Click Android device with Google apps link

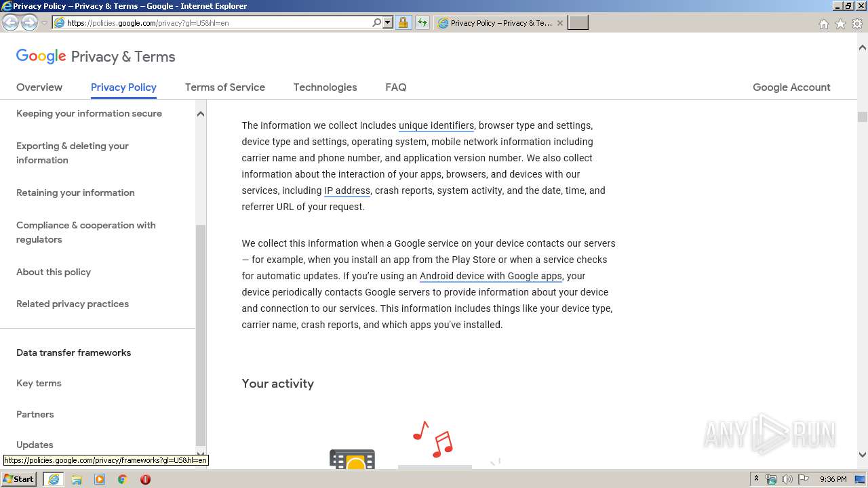(x=491, y=276)
